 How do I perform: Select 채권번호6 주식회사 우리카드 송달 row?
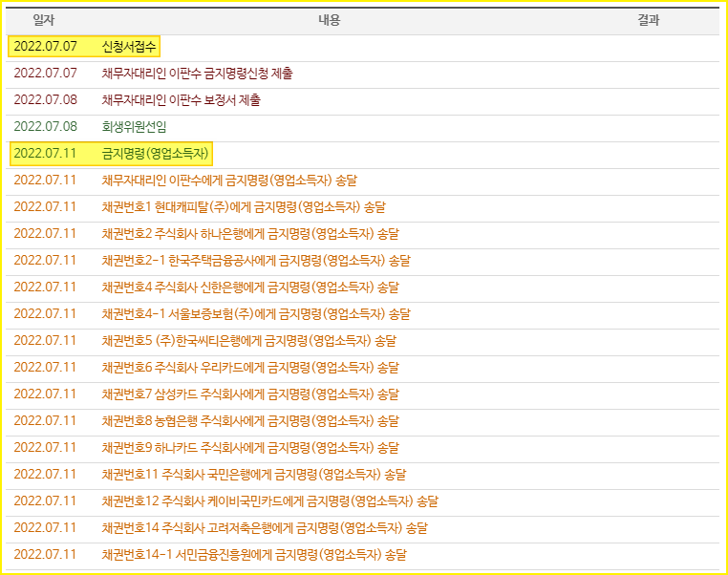pos(363,368)
